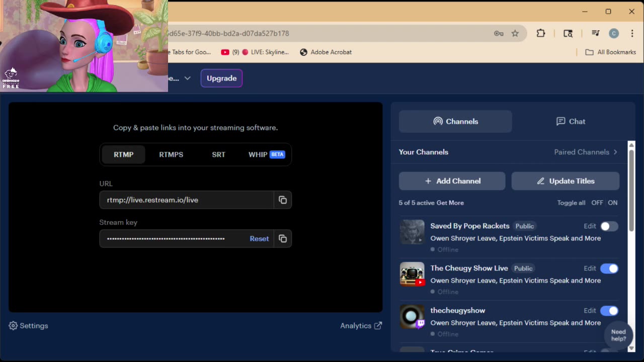Click the Public badge on The Cheugy Show Live
This screenshot has height=362, width=644.
(523, 268)
